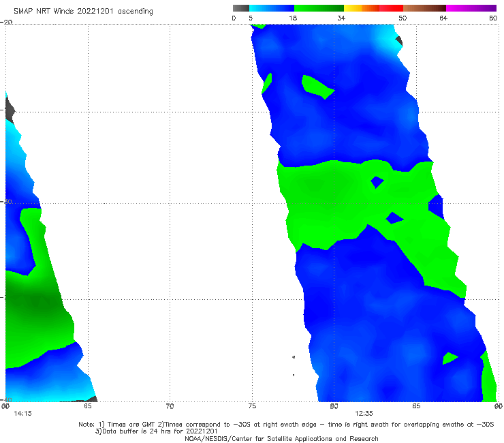Viewport: 504px width, 443px height.
Task: Click the 'SMAP NRT Winds 20221201 ascending' title
Action: tap(83, 12)
